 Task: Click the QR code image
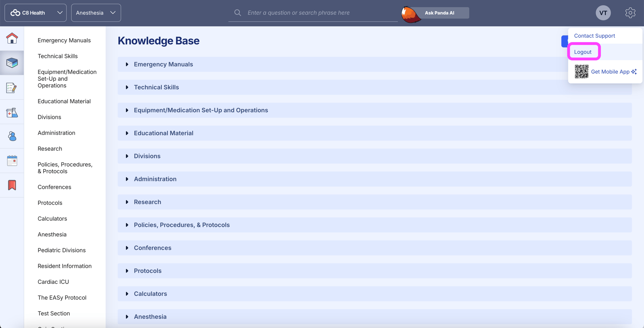click(x=581, y=71)
